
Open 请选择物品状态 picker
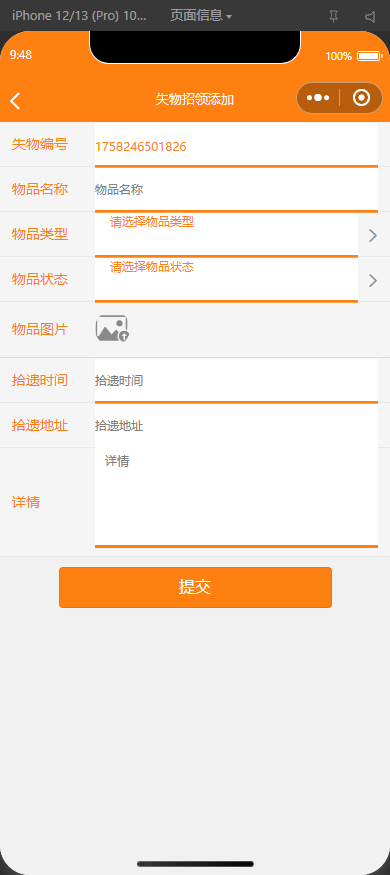(x=226, y=279)
